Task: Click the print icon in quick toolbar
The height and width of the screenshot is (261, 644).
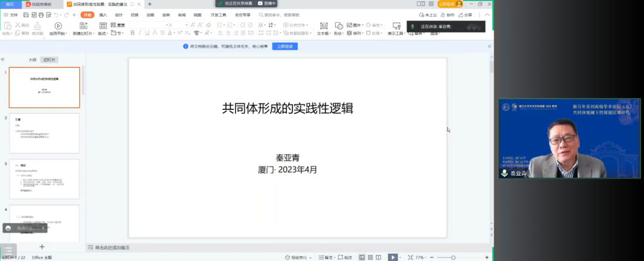Action: pos(41,15)
